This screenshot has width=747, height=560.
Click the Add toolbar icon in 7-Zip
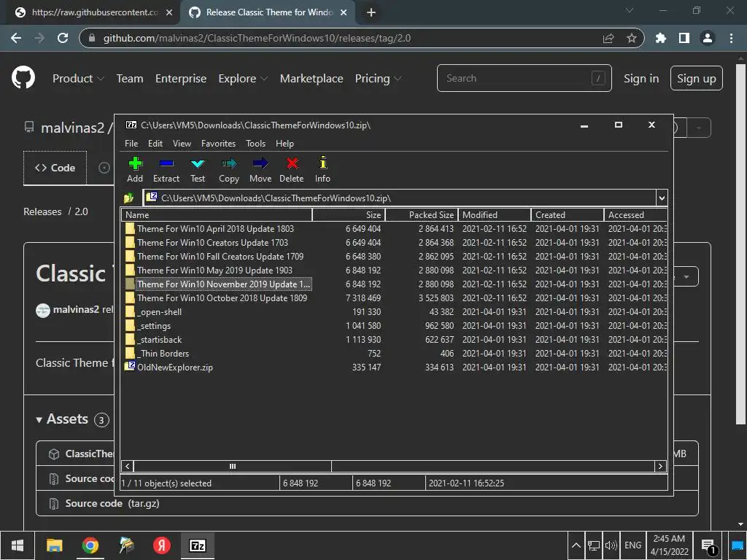click(135, 169)
